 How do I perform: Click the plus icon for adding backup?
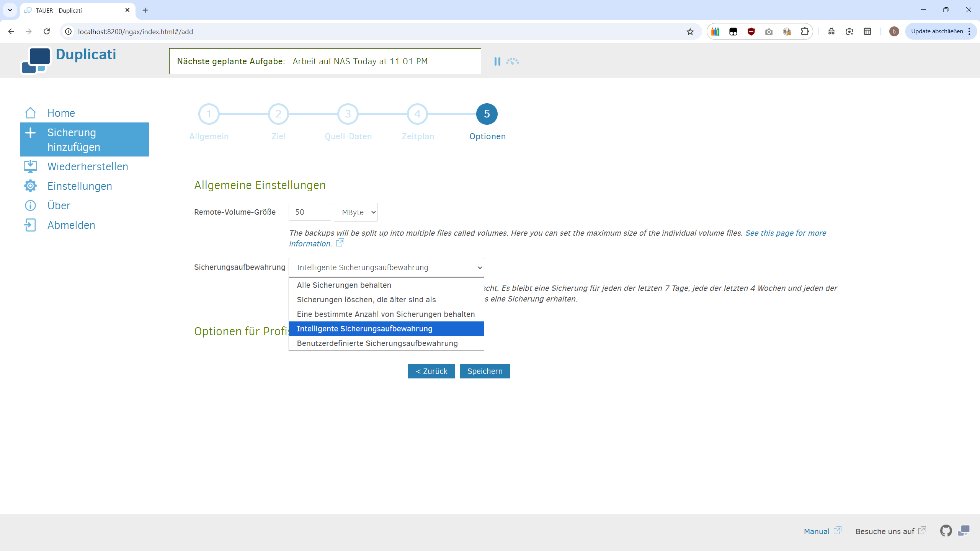tap(30, 133)
